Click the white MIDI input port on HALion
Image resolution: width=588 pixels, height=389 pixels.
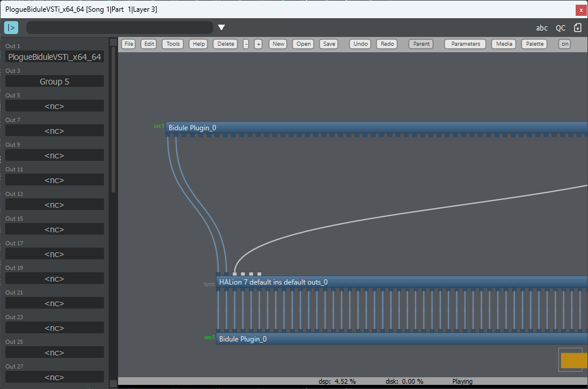tap(235, 274)
